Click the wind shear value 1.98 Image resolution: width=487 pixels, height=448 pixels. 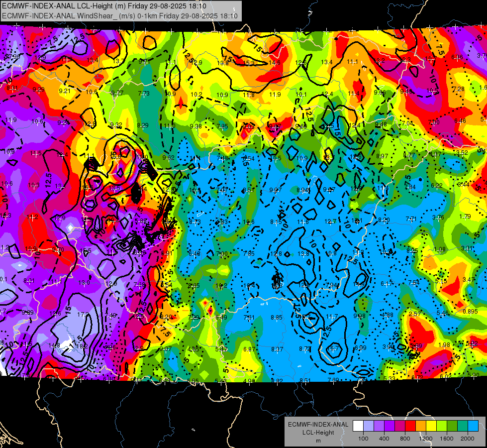444,344
